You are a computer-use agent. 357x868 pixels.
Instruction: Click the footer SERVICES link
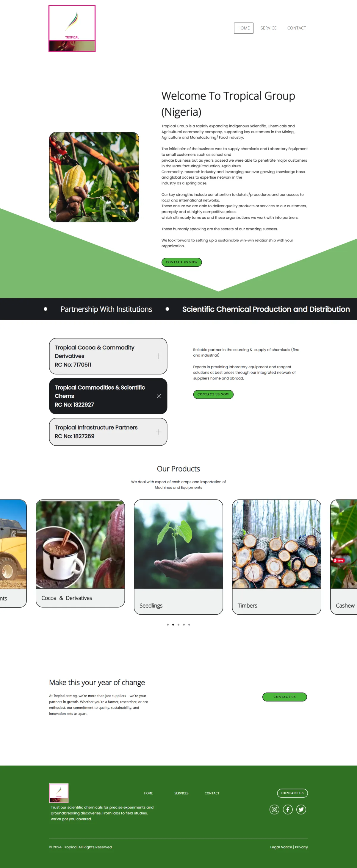click(x=181, y=793)
